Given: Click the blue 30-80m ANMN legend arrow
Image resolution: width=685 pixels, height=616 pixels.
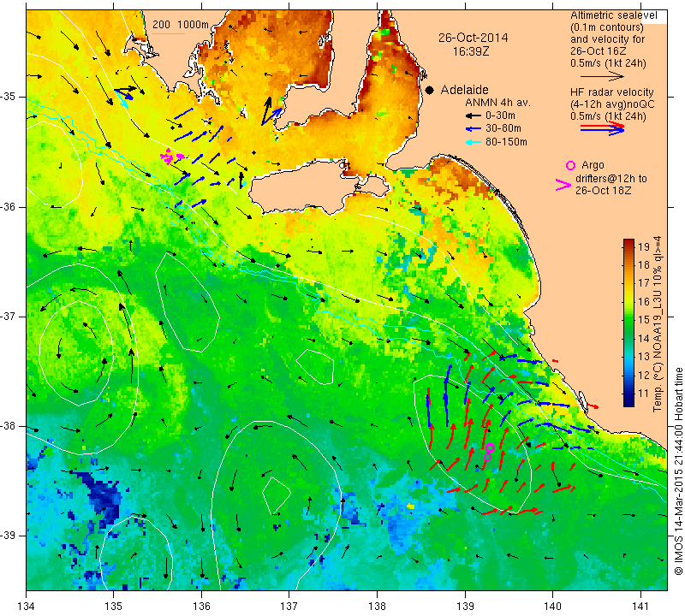Looking at the screenshot, I should coord(473,129).
